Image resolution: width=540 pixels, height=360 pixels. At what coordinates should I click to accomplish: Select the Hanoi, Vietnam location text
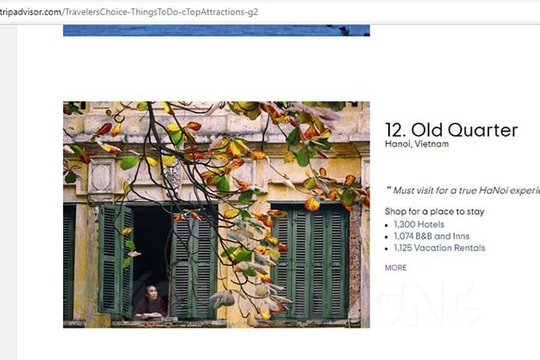pos(417,144)
